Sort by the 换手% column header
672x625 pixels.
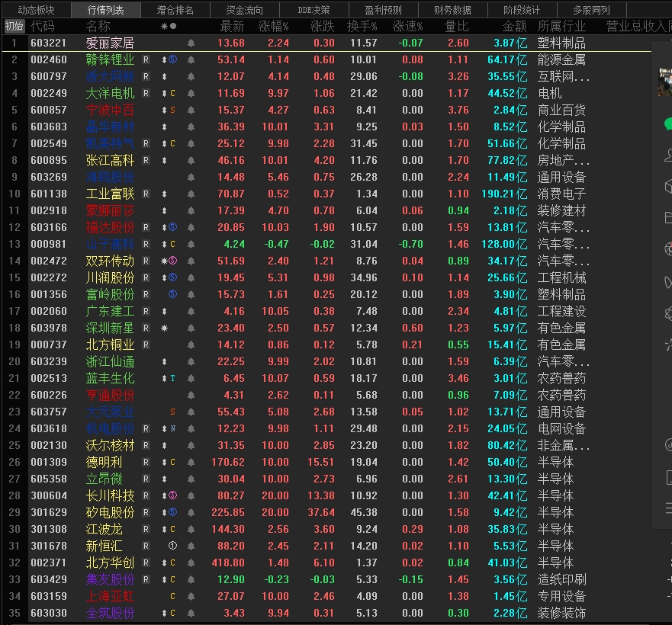(362, 26)
